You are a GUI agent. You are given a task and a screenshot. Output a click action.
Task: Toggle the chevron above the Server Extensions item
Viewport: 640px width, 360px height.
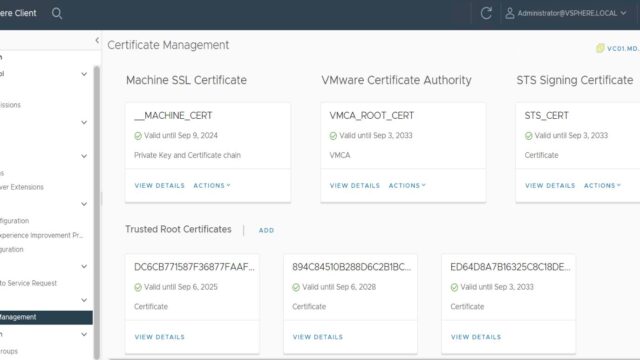(x=84, y=156)
